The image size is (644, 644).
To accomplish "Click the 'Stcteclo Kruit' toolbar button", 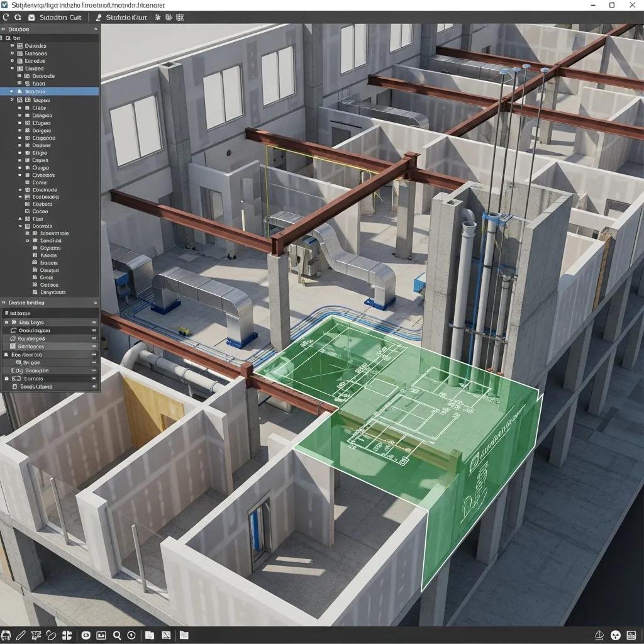I will point(126,18).
